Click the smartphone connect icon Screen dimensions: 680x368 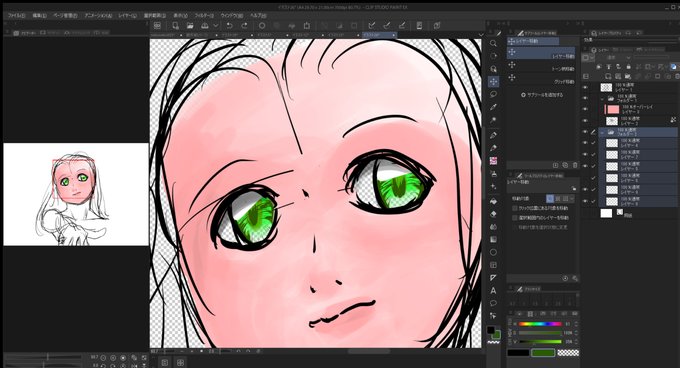click(419, 26)
